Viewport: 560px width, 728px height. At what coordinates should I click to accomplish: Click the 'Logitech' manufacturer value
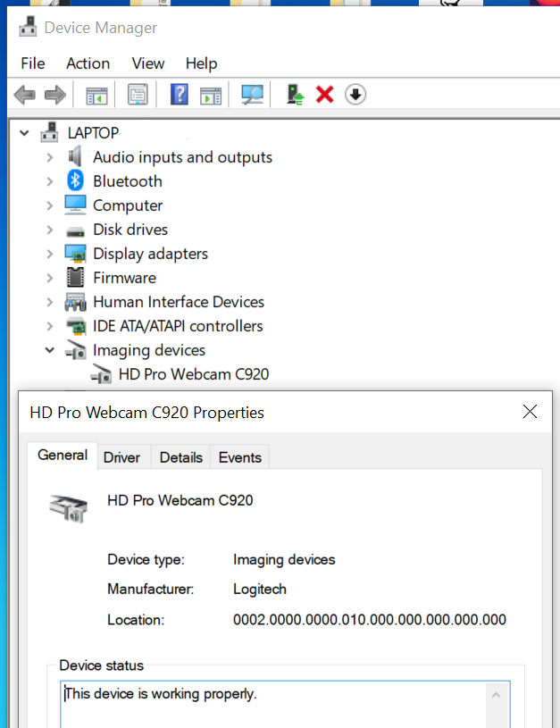click(260, 590)
